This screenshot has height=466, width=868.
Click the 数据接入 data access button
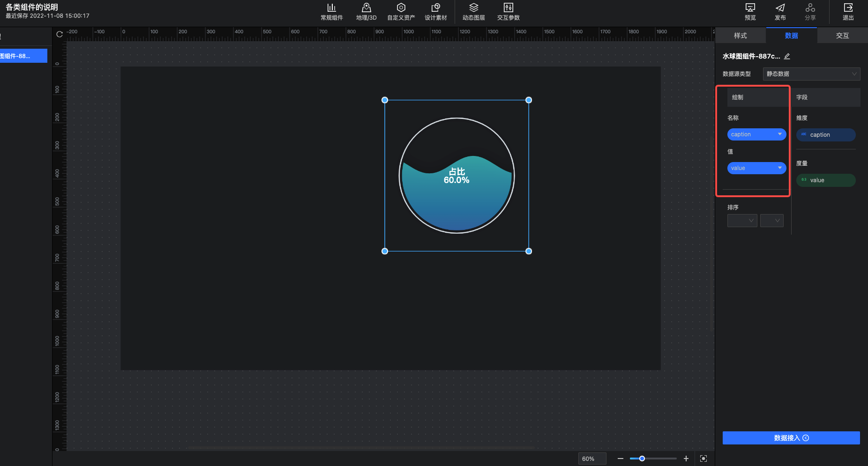click(x=791, y=438)
